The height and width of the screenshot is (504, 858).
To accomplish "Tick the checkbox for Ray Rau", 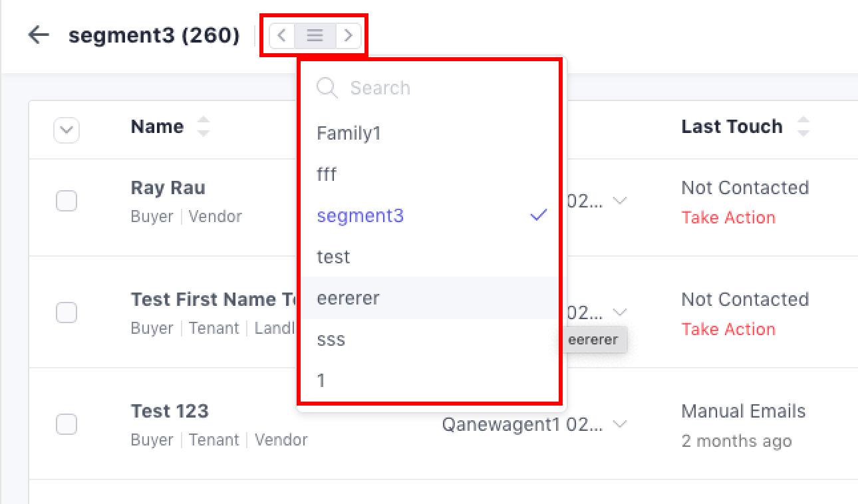I will (x=67, y=201).
